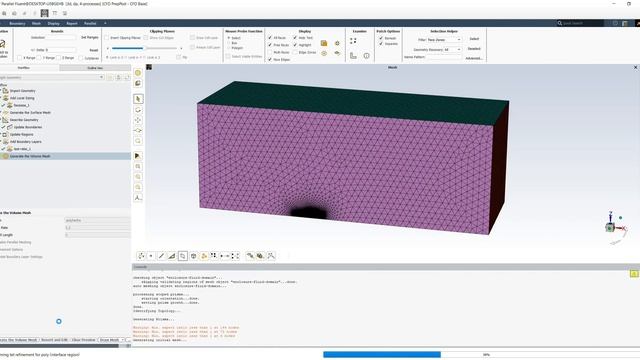Open the Geometry Recovery dropdown
Viewport: 640px width, 360px height.
[x=453, y=49]
